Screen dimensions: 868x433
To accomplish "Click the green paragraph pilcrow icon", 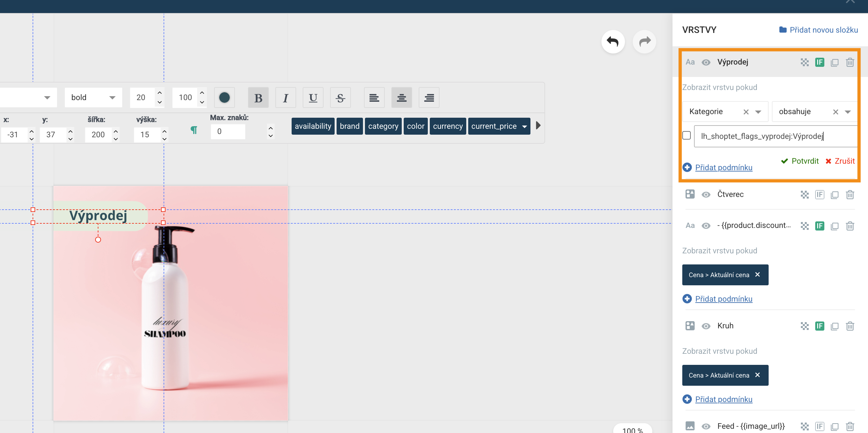I will pyautogui.click(x=194, y=130).
